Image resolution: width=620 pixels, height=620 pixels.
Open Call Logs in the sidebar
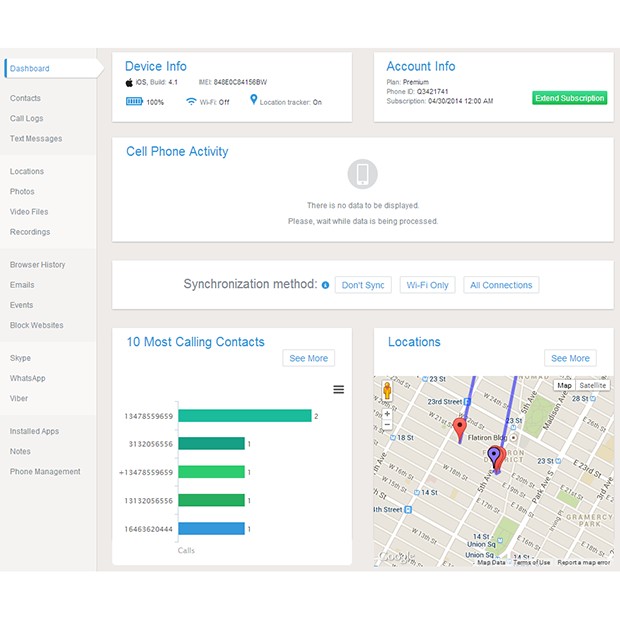pyautogui.click(x=26, y=118)
